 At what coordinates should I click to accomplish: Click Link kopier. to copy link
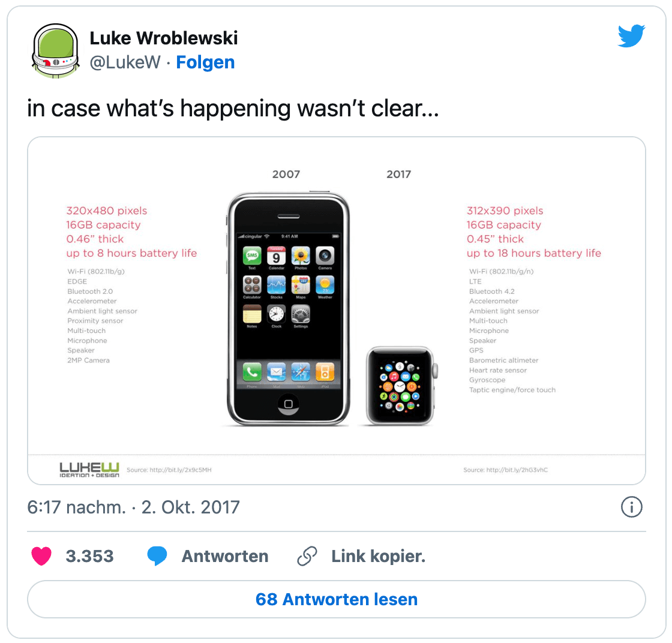coord(379,556)
